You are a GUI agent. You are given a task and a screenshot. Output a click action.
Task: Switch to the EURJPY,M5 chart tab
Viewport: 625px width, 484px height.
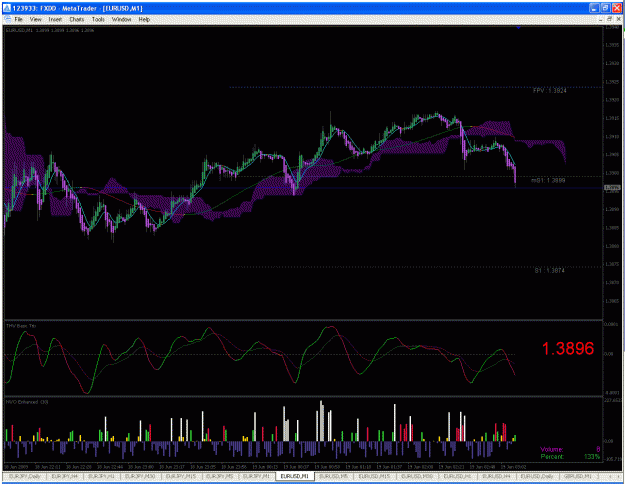pyautogui.click(x=220, y=476)
